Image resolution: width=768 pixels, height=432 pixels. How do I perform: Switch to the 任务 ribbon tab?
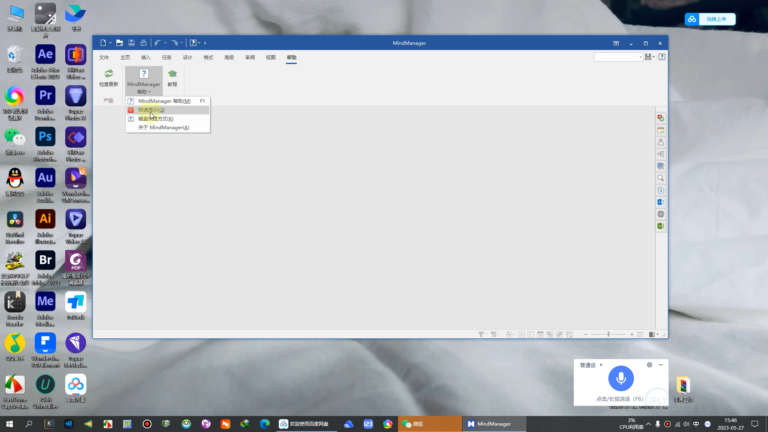click(x=167, y=57)
